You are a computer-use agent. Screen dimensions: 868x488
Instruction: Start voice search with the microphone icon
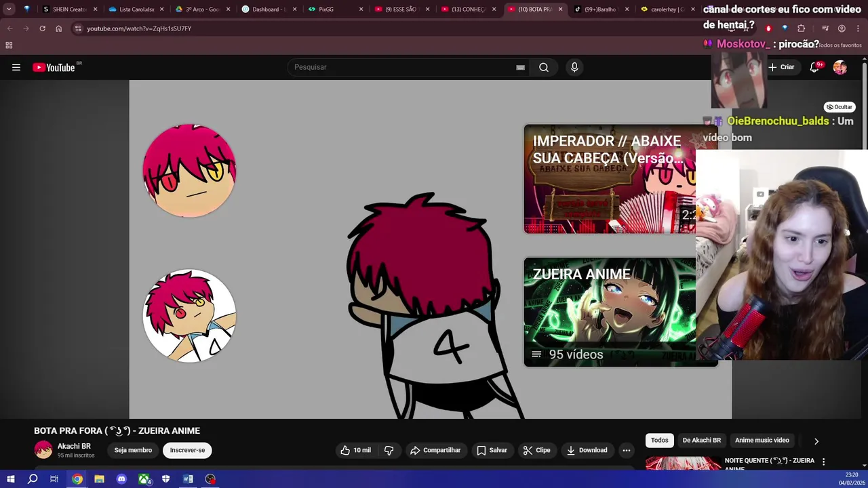pyautogui.click(x=574, y=67)
